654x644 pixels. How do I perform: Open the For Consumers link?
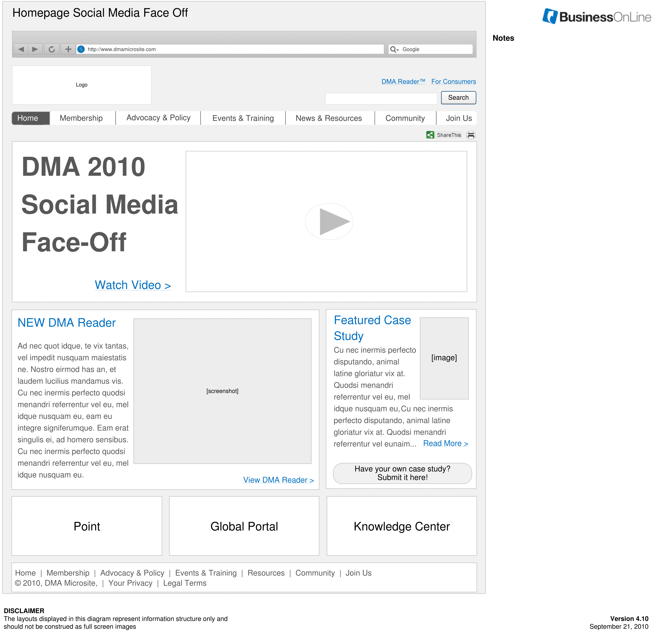point(453,82)
